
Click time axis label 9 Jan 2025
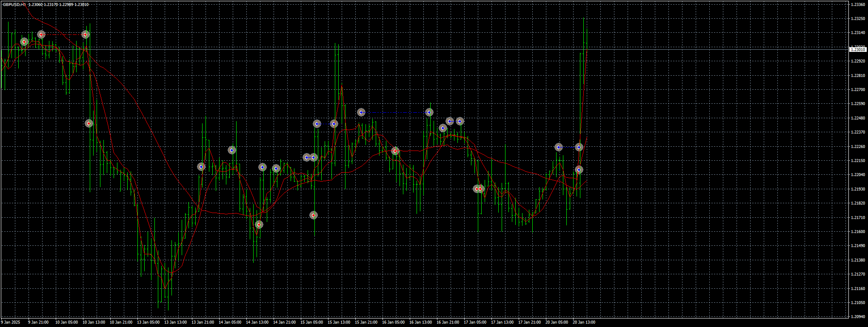11,322
